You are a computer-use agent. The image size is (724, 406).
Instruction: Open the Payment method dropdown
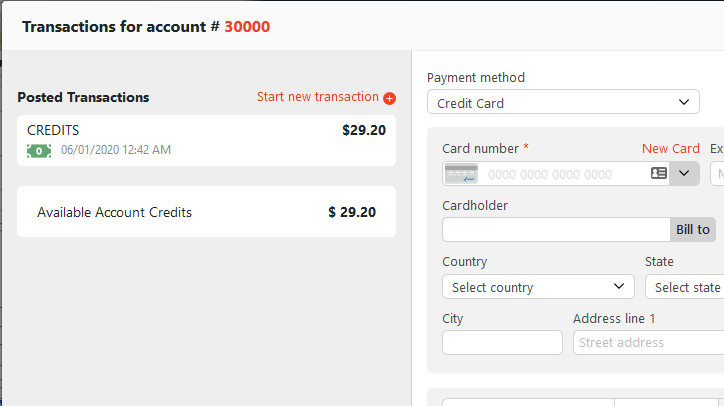pyautogui.click(x=563, y=102)
